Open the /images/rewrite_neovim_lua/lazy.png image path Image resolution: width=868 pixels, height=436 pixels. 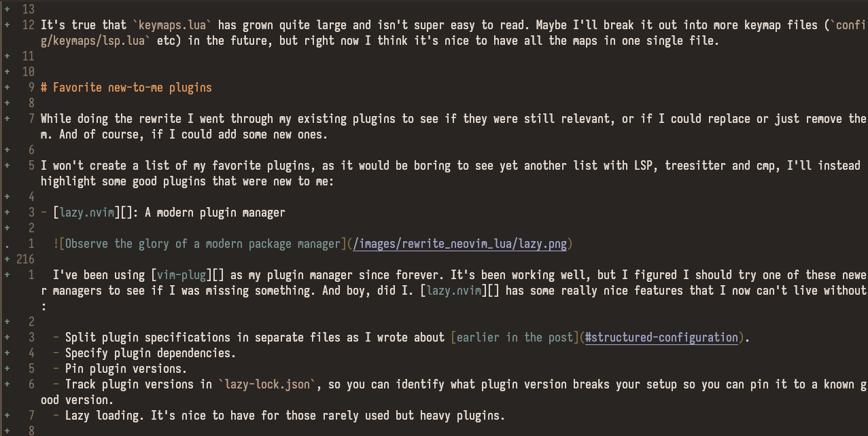(x=462, y=244)
